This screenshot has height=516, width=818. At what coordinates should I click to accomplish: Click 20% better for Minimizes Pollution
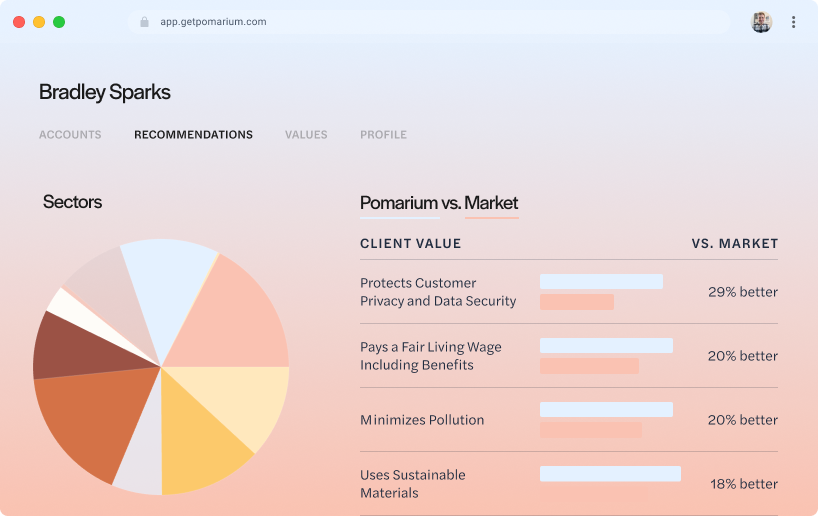[743, 420]
